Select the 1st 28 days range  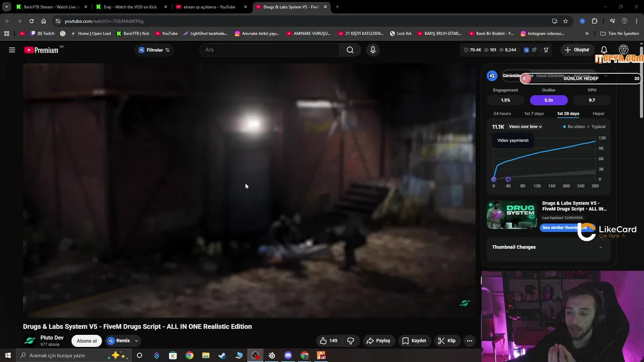coord(568,114)
